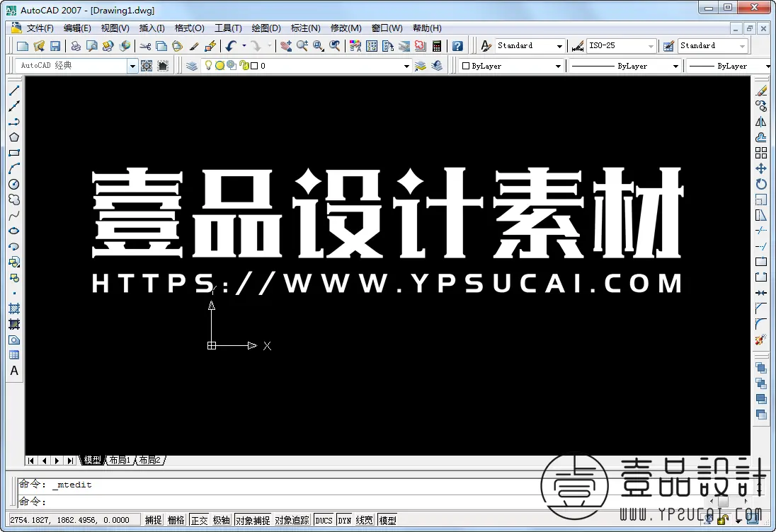Toggle 线宽 lineweight display
Image resolution: width=776 pixels, height=532 pixels.
point(364,520)
